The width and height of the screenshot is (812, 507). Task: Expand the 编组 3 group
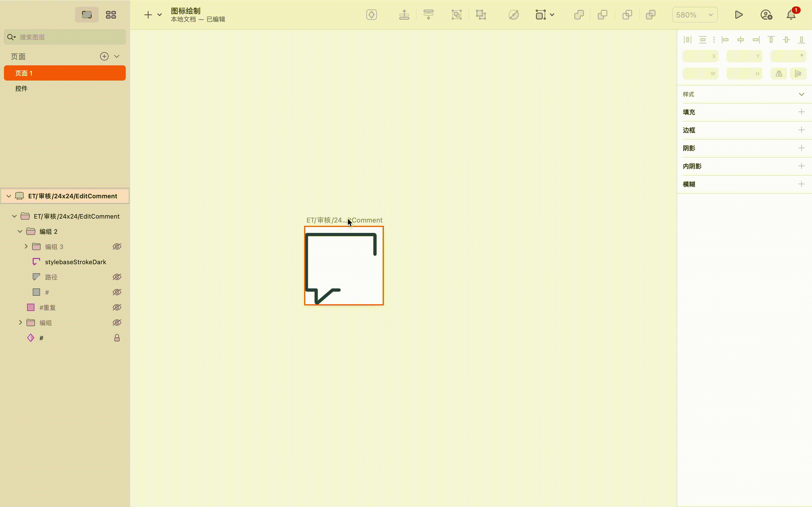click(x=26, y=247)
